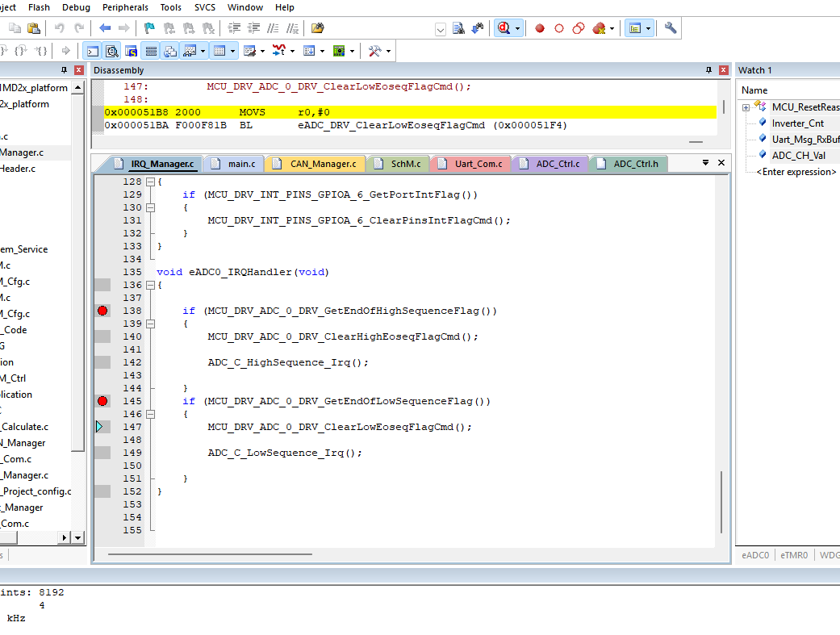This screenshot has height=635, width=840.
Task: Unindent the selected lines
Action: click(253, 28)
